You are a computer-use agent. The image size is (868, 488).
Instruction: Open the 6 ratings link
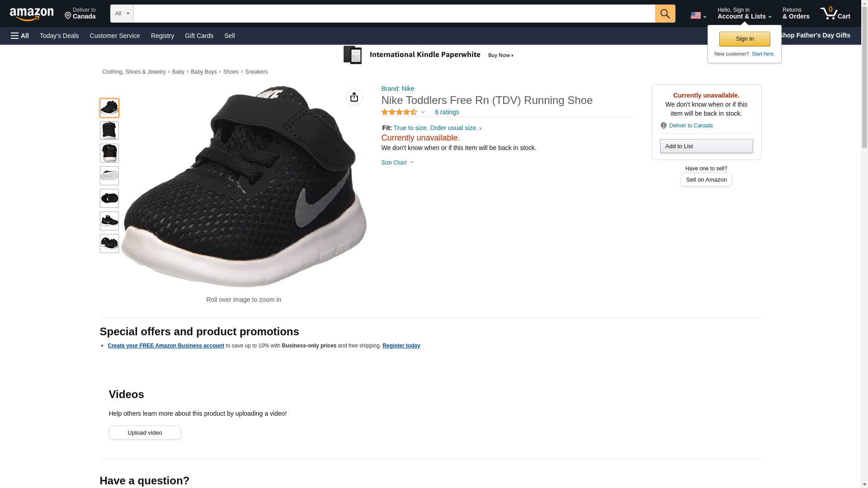point(447,112)
